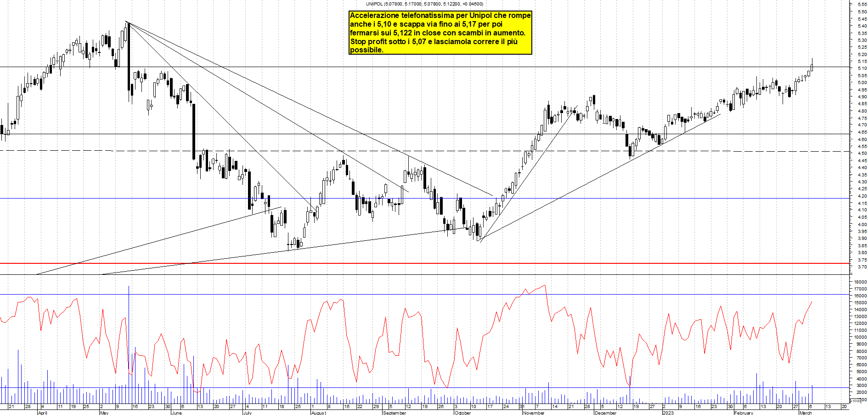Click the blue horizontal line in volume panel
The image size is (868, 415).
(x=425, y=294)
